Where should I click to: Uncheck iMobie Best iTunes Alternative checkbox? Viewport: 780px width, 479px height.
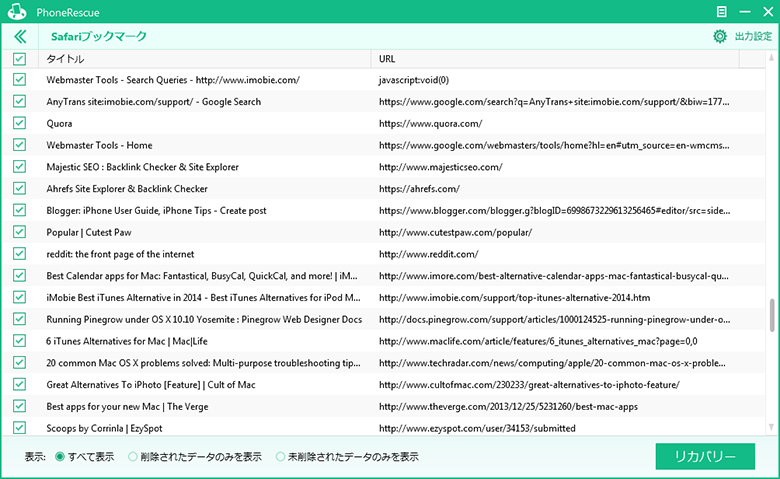pos(19,297)
